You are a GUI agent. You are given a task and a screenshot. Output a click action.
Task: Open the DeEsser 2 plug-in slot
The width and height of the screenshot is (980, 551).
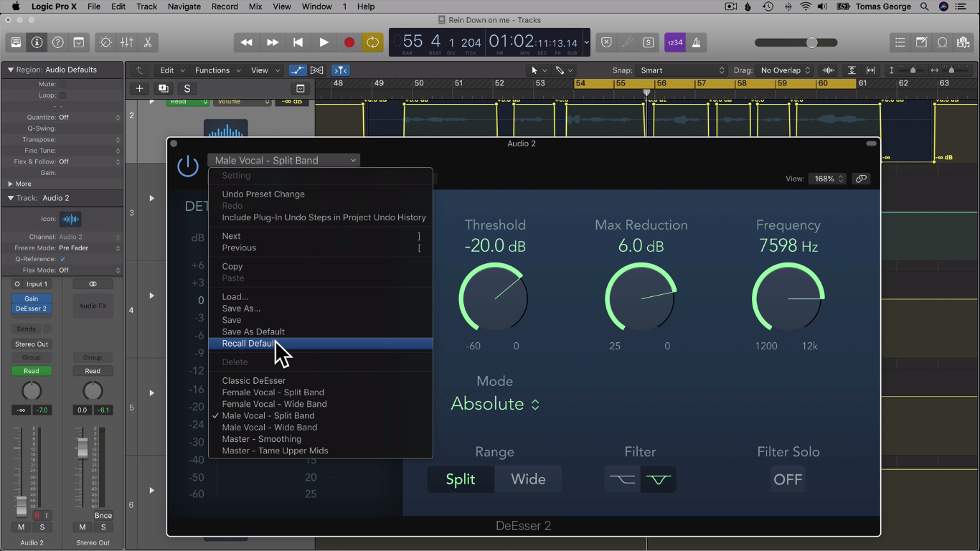(x=32, y=309)
